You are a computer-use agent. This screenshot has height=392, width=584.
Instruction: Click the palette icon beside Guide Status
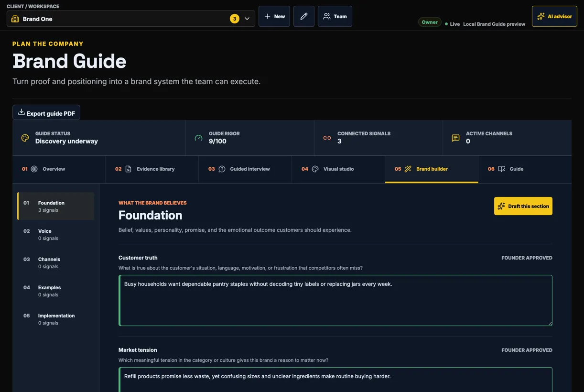coord(25,138)
